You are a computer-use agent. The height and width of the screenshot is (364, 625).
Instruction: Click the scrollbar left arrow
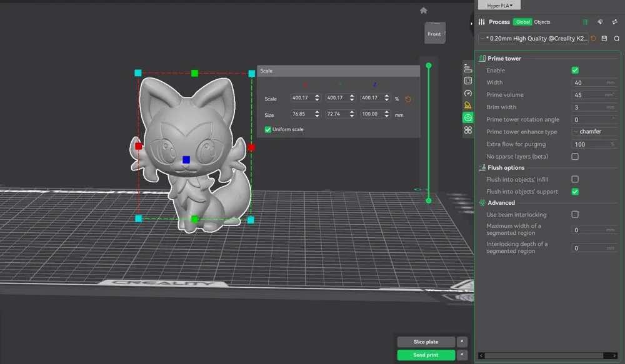pyautogui.click(x=481, y=356)
